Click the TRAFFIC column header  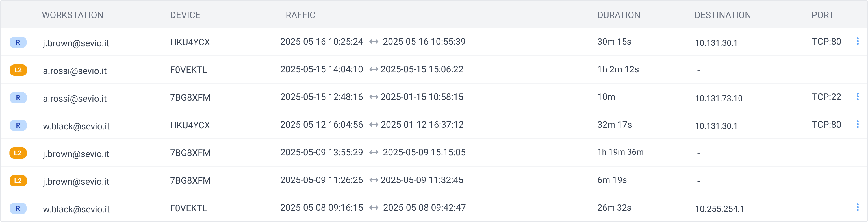[298, 15]
